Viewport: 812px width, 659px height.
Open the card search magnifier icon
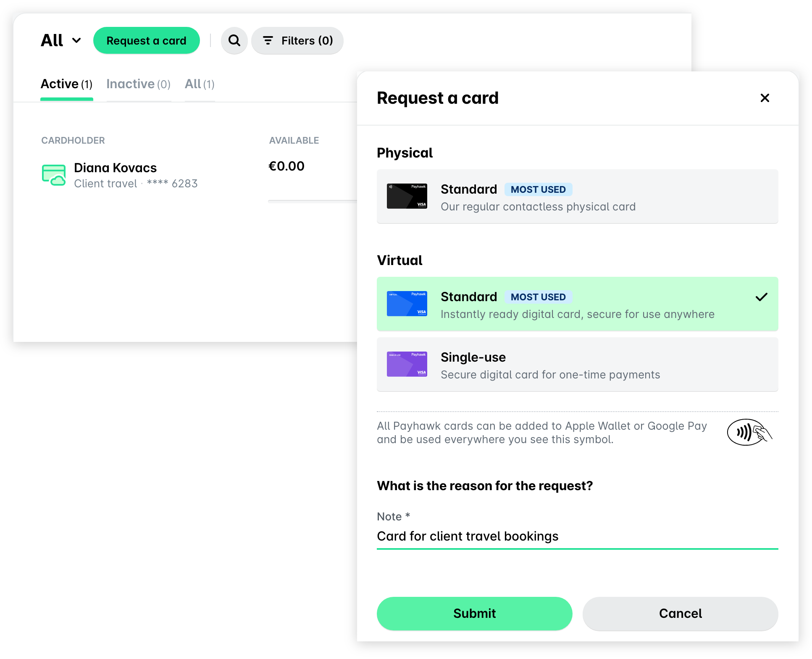234,40
